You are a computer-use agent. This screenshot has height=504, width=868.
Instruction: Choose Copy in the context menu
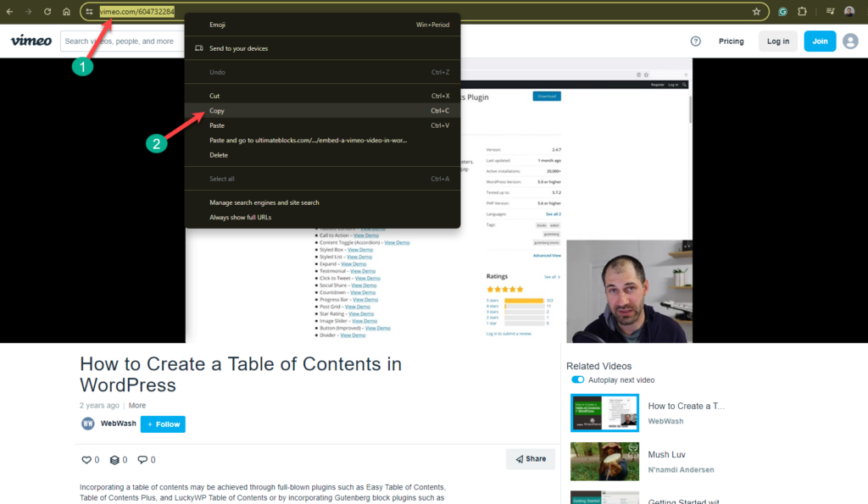coord(322,111)
